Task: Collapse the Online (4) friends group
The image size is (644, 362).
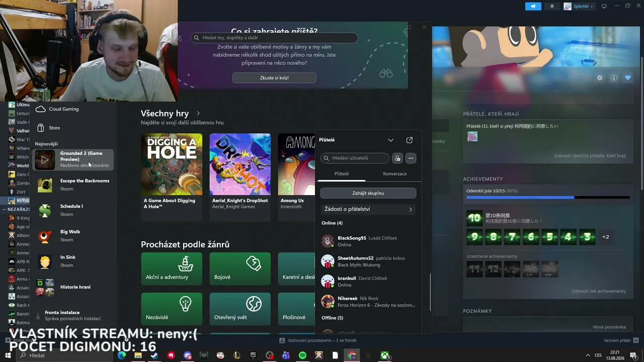Action: [332, 223]
